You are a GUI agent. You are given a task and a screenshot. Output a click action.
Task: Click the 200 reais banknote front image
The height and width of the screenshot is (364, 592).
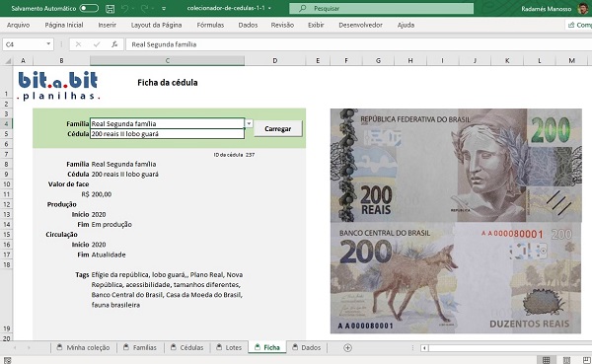pyautogui.click(x=456, y=165)
